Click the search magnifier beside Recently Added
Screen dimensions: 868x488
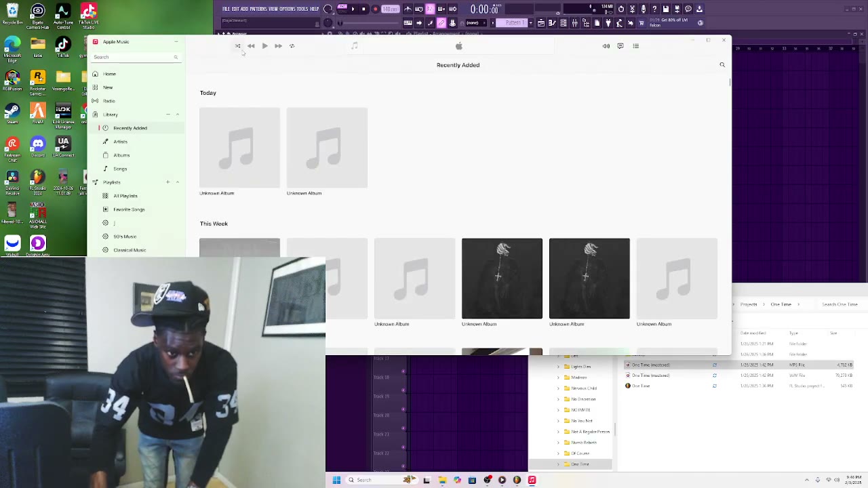[722, 65]
